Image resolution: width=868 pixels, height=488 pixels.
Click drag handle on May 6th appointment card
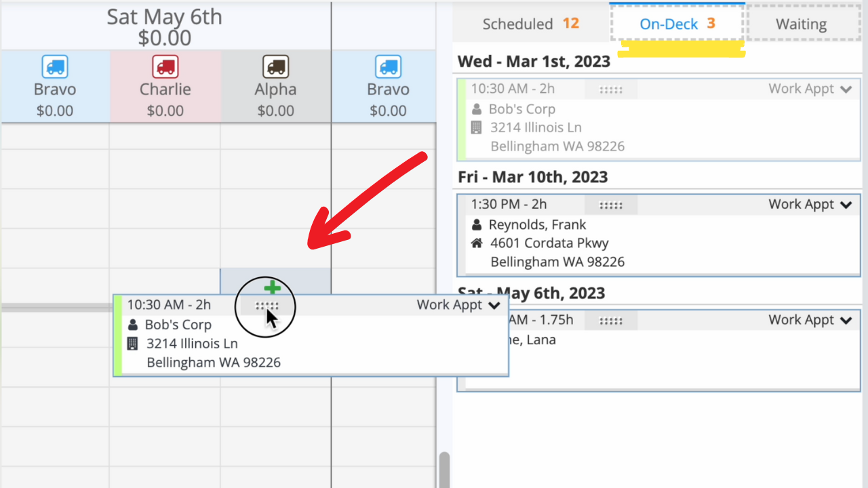tap(611, 321)
